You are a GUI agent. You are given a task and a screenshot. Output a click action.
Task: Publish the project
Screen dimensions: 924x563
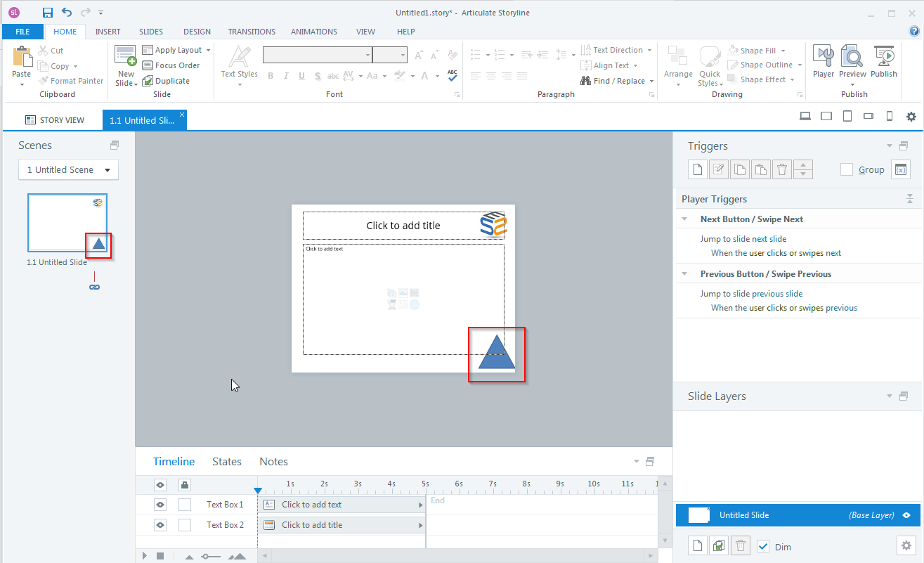point(884,62)
